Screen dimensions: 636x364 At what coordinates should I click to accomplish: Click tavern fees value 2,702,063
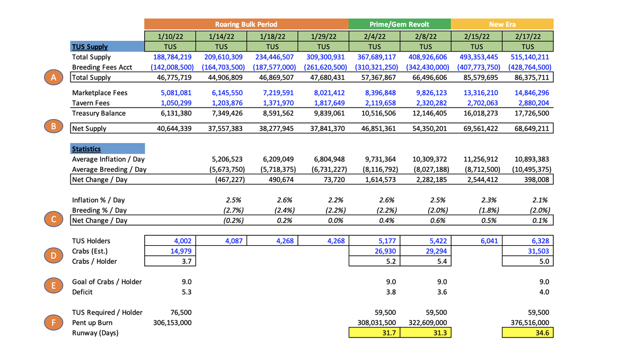coord(483,103)
